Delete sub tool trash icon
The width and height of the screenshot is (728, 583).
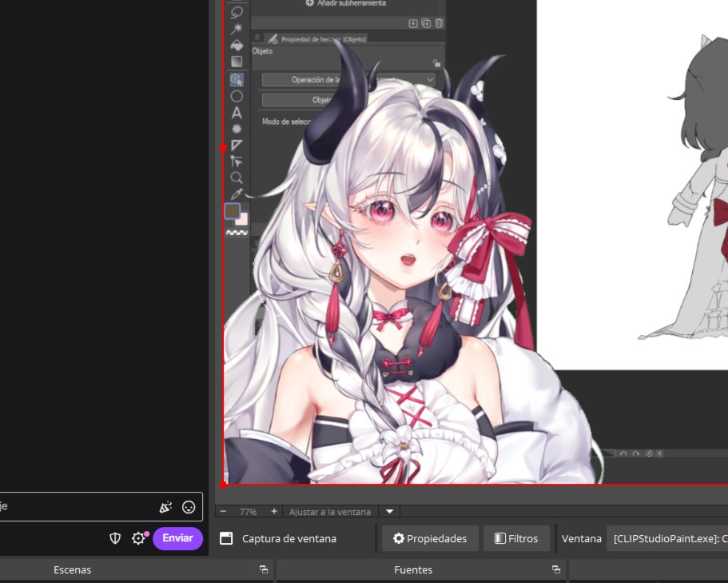point(439,23)
